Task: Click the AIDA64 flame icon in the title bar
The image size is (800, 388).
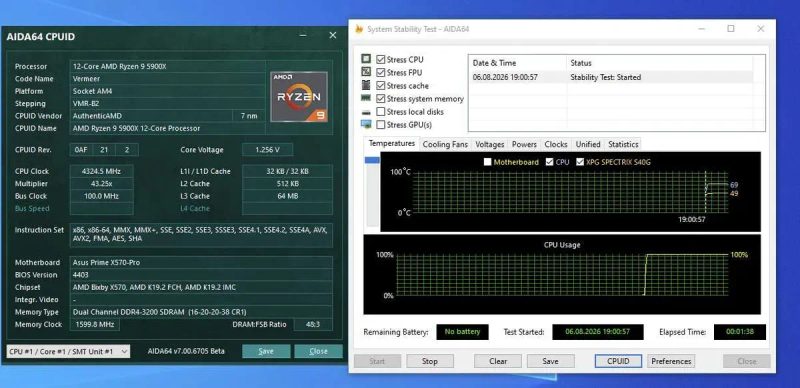Action: coord(359,29)
